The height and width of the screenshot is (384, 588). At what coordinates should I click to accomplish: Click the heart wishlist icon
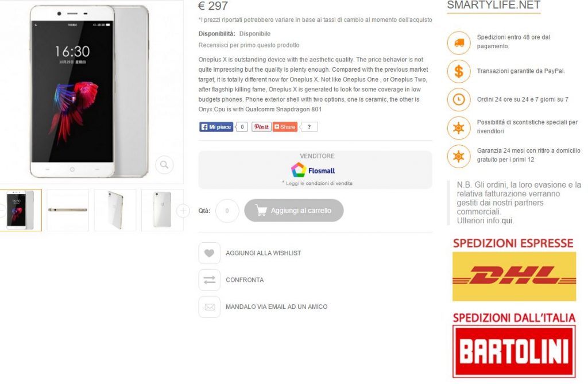[x=209, y=253]
